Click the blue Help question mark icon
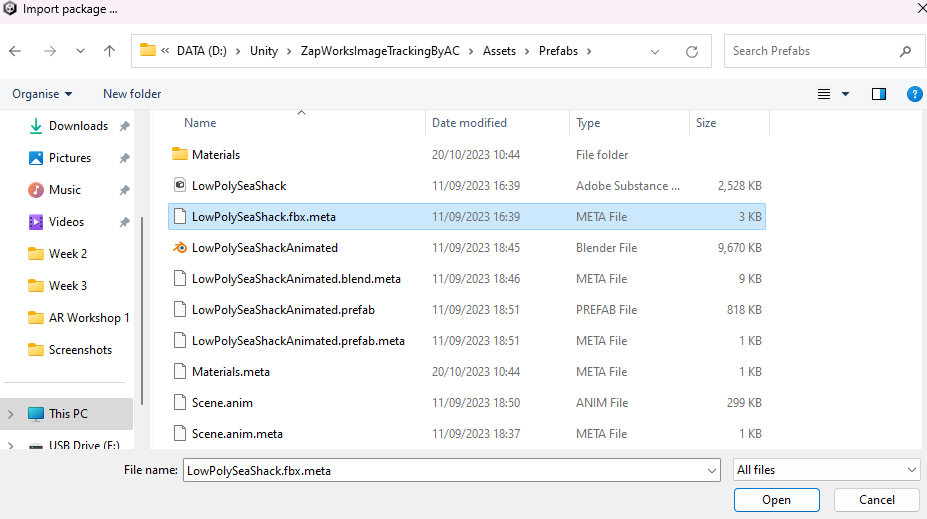Viewport: 927px width, 519px height. (x=913, y=94)
